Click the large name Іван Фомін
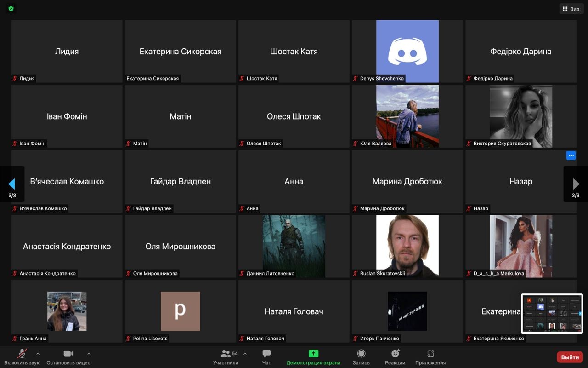 [67, 116]
